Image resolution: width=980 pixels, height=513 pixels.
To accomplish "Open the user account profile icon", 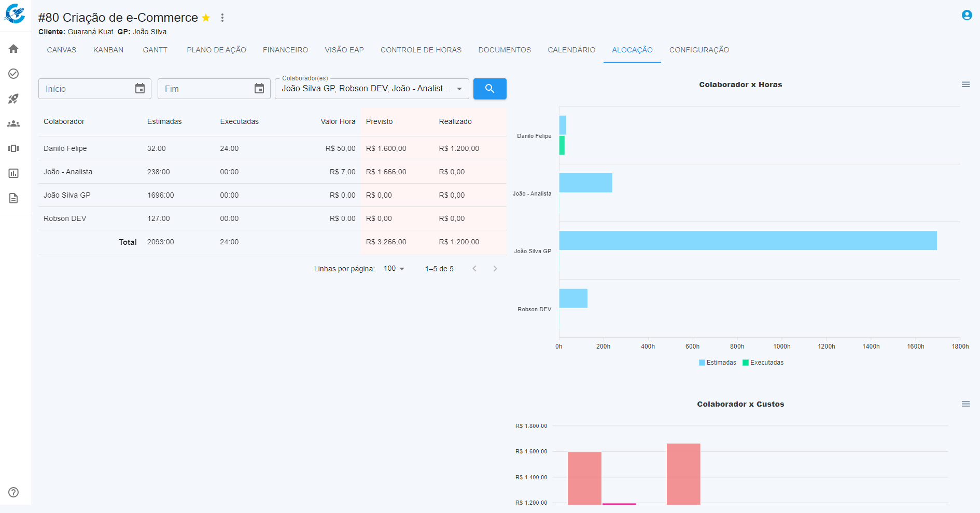I will pos(967,15).
